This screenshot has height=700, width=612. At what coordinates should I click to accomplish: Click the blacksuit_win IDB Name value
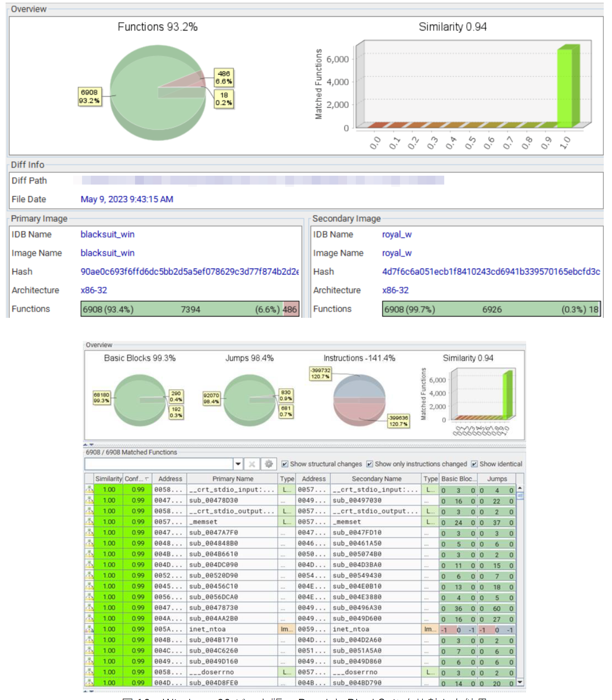107,234
